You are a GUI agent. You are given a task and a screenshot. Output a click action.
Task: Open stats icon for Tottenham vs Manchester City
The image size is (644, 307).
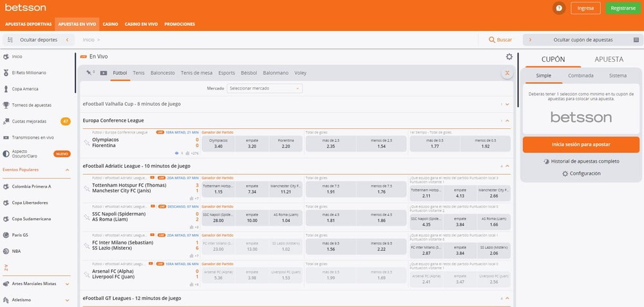(x=191, y=199)
